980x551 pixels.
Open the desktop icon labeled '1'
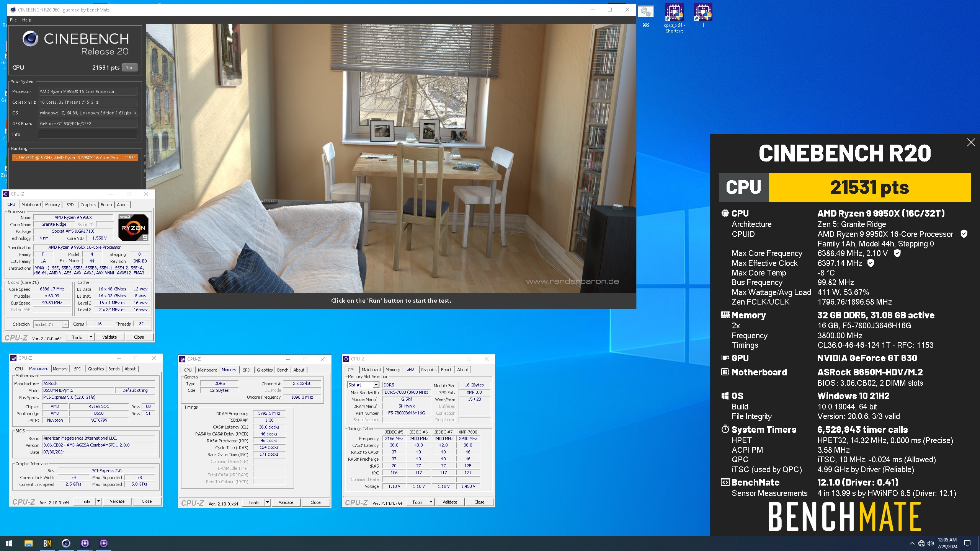tap(703, 16)
